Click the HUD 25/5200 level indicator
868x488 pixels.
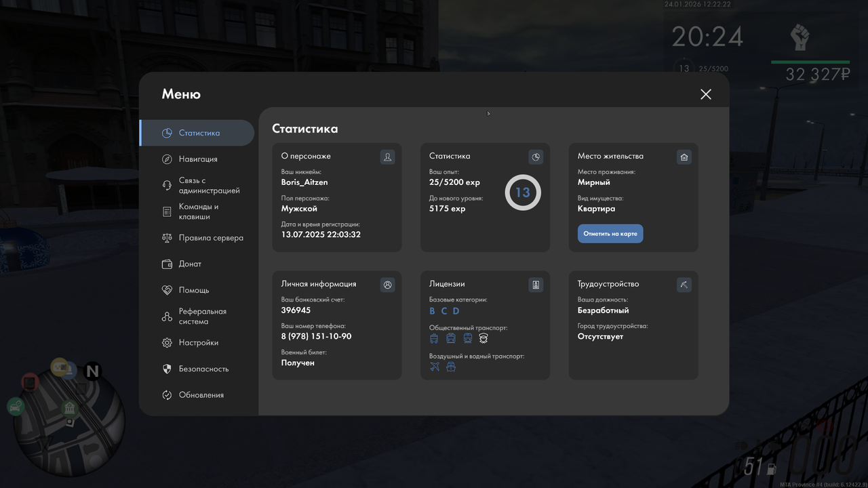pyautogui.click(x=713, y=68)
